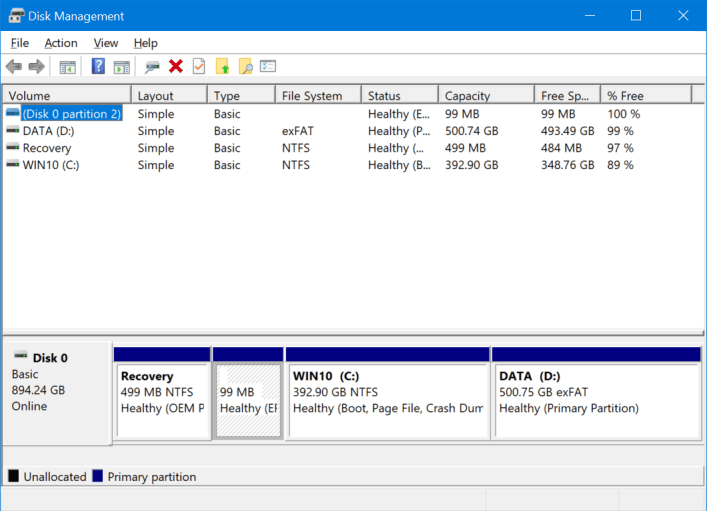
Task: Sort by the Volume column header
Action: point(67,96)
